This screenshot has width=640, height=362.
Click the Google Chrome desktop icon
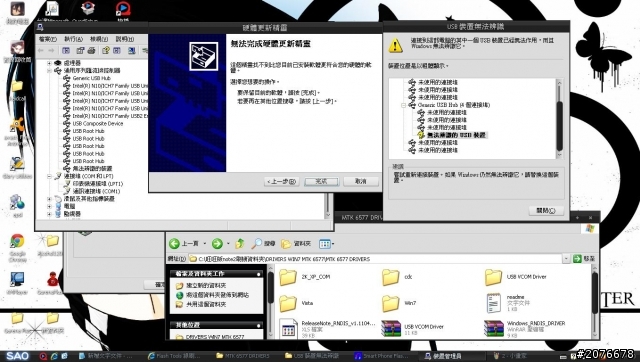[17, 247]
